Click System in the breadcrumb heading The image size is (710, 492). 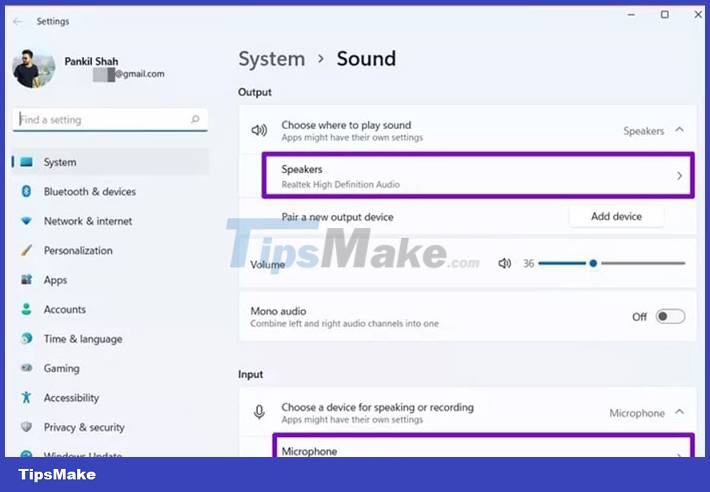point(272,59)
